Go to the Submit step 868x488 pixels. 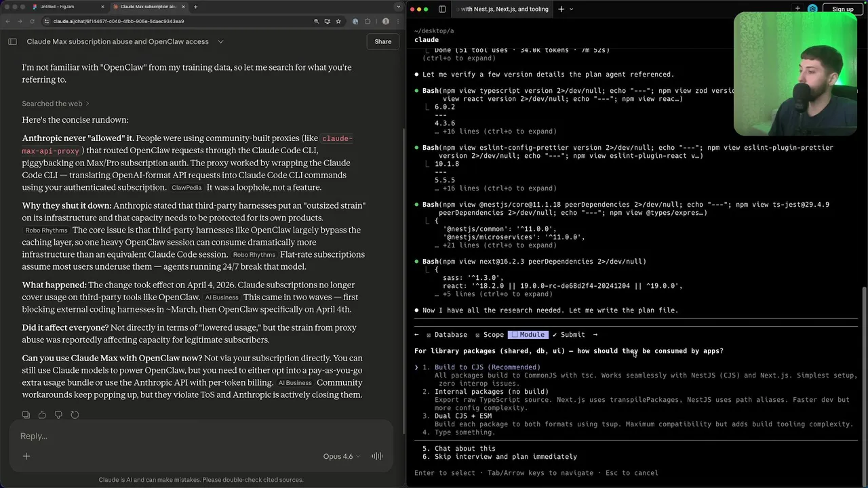pyautogui.click(x=568, y=335)
